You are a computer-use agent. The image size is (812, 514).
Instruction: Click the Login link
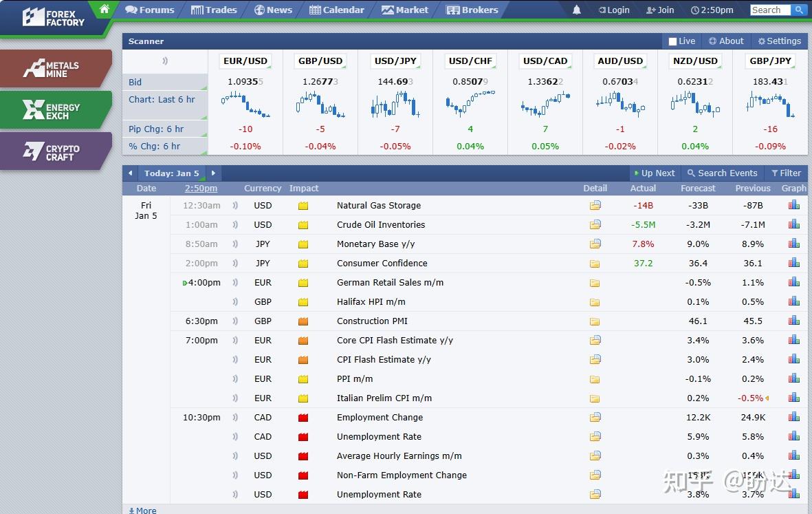click(613, 10)
